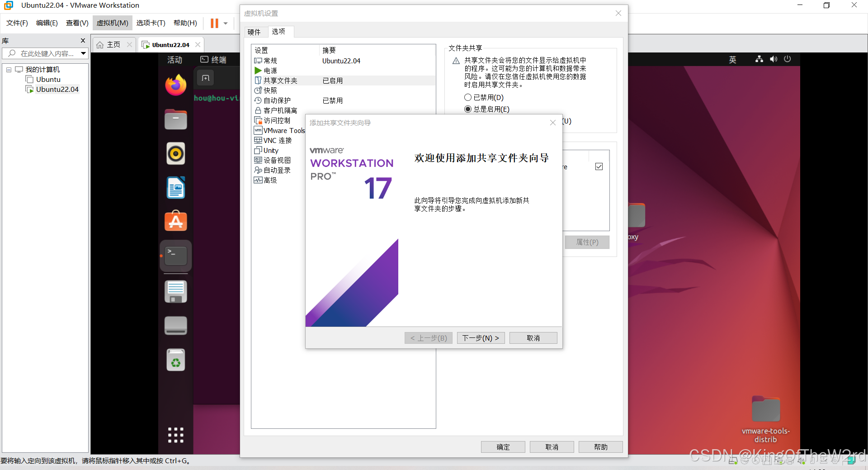Open 文件 menu

[x=17, y=23]
